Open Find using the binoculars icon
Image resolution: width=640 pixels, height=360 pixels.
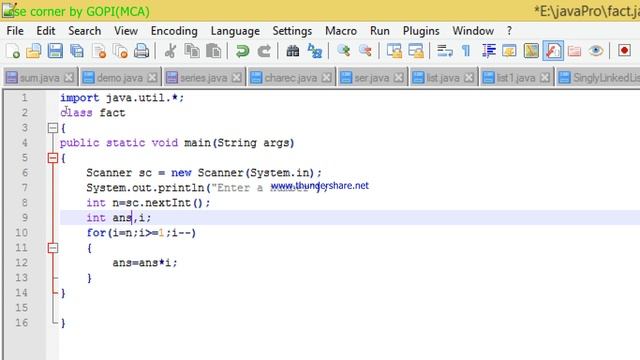pyautogui.click(x=293, y=51)
